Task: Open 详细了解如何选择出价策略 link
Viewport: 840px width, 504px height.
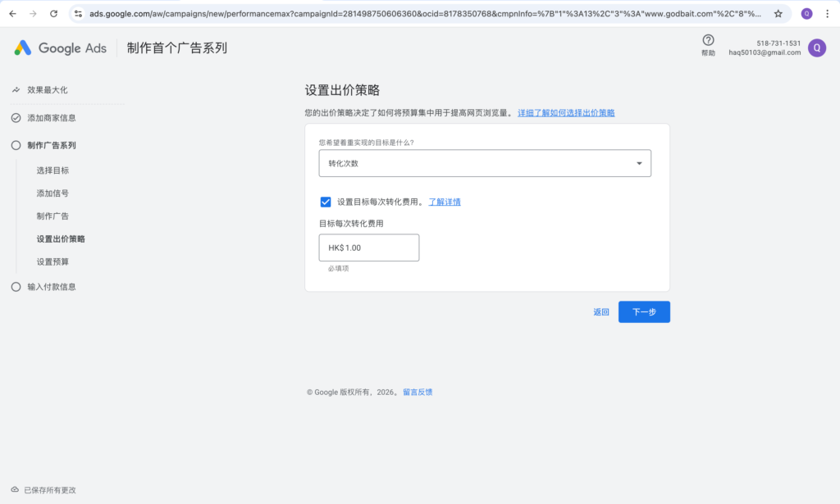Action: point(566,113)
